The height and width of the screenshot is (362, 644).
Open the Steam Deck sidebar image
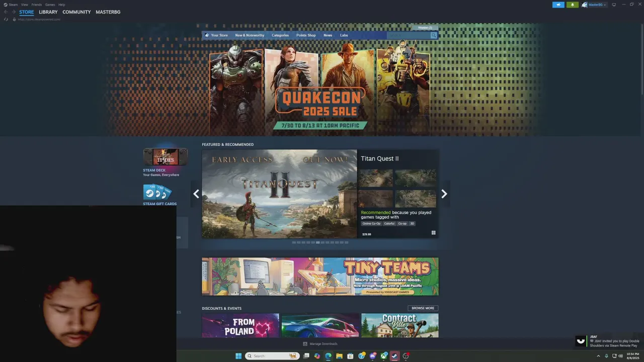pos(165,157)
